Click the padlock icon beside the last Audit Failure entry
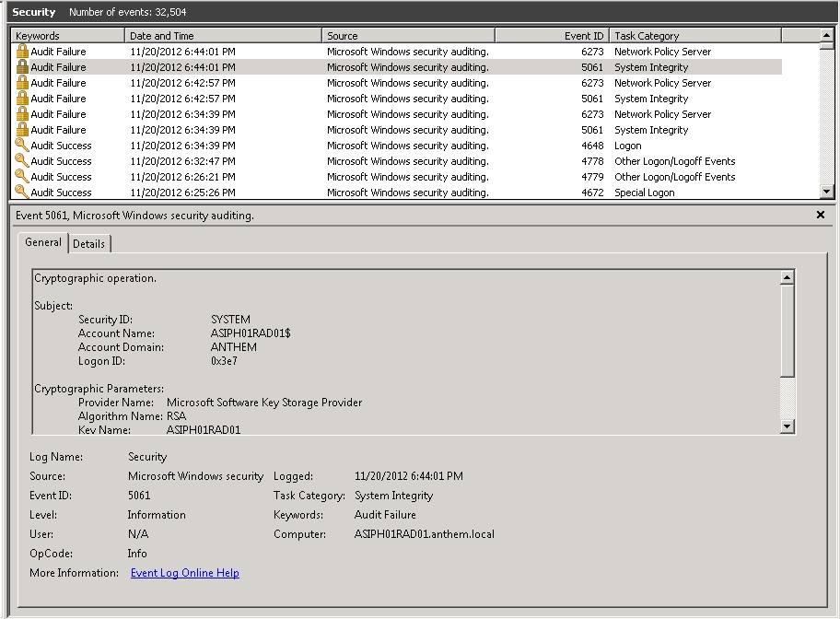The height and width of the screenshot is (619, 840). (21, 129)
